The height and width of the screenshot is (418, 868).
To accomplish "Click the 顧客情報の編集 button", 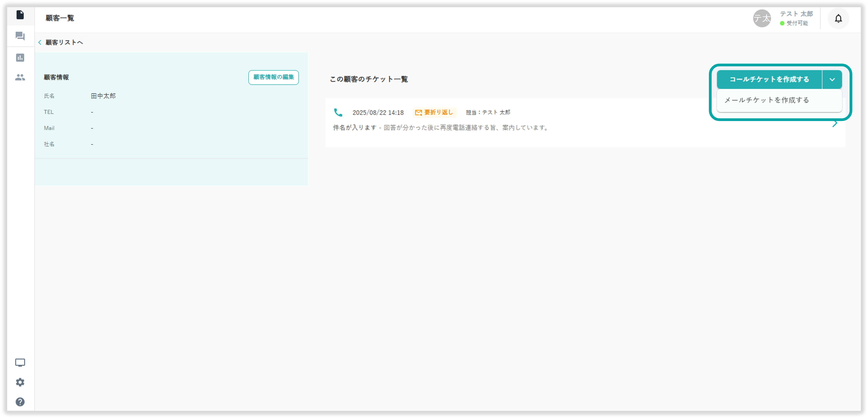I will click(x=273, y=77).
